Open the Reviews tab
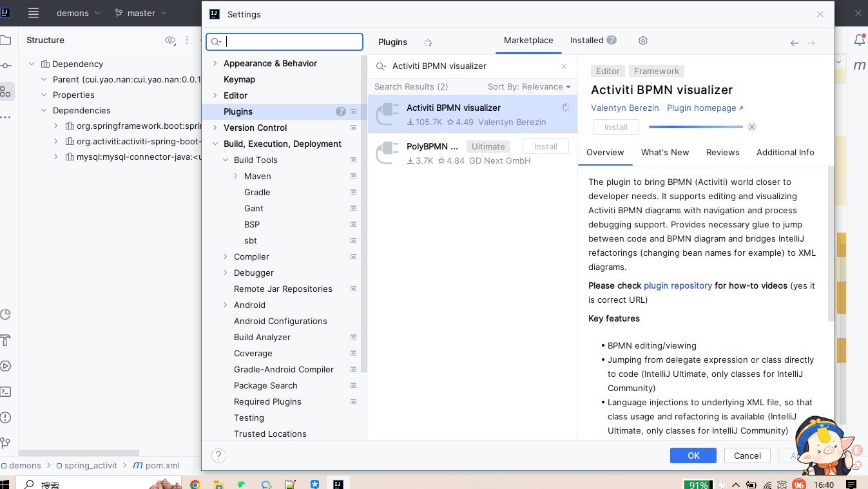The height and width of the screenshot is (489, 868). tap(722, 152)
